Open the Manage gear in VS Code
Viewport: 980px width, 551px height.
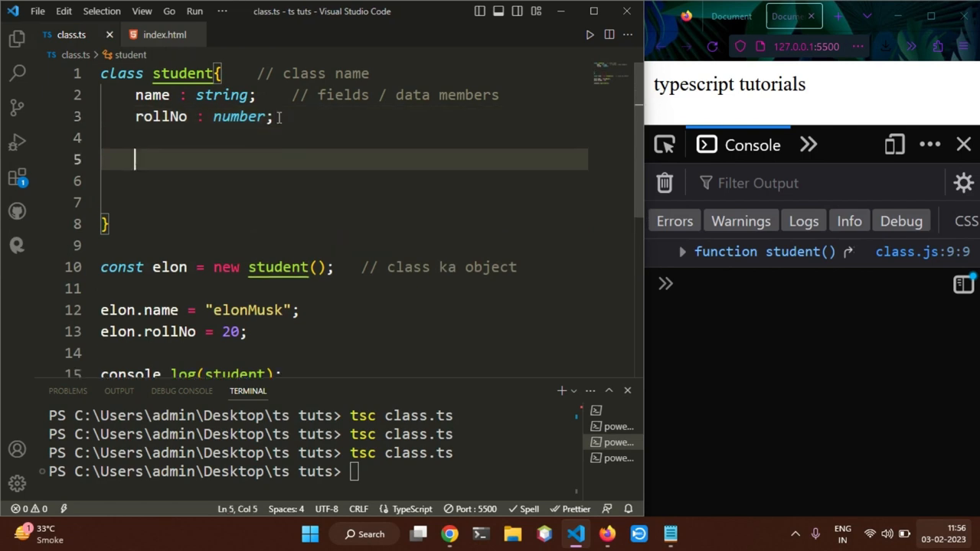pos(17,484)
